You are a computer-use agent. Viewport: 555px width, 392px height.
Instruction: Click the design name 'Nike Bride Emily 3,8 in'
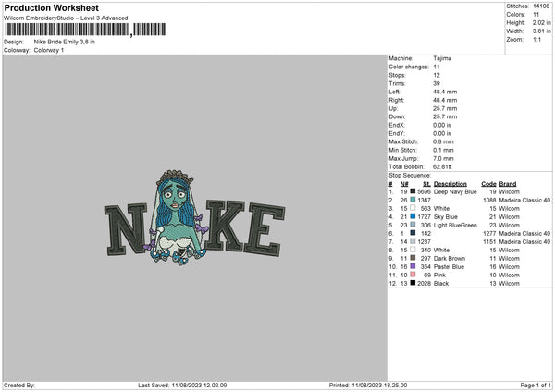point(65,42)
